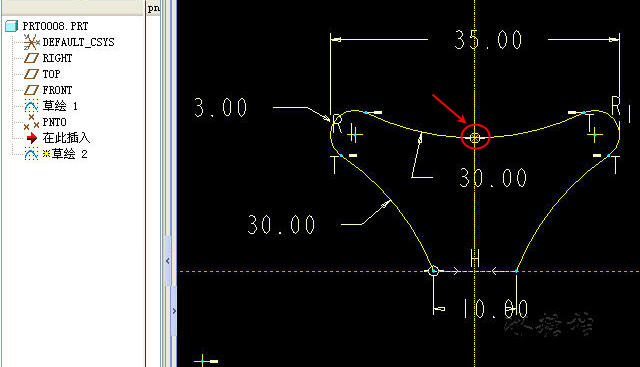The height and width of the screenshot is (367, 640).
Task: Click the H horizontal constraint symbol
Action: [475, 258]
